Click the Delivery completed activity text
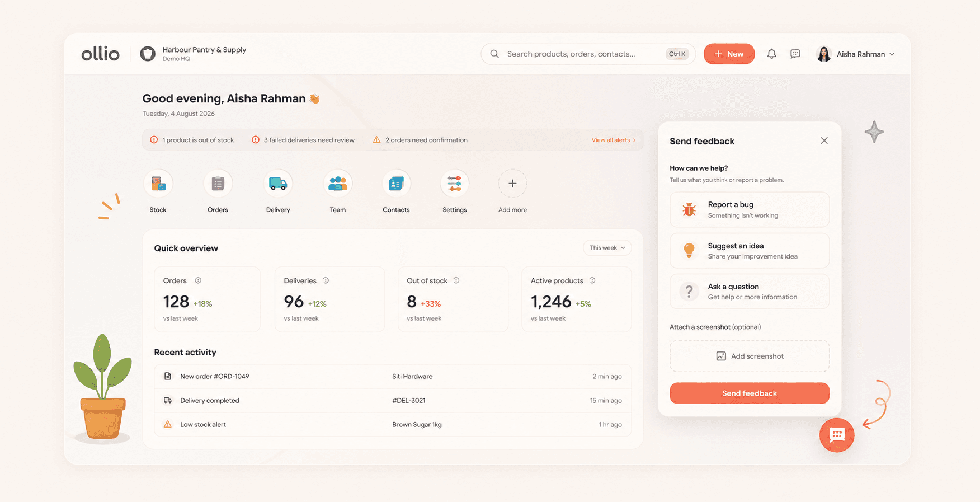Viewport: 980px width, 502px height. click(x=210, y=400)
